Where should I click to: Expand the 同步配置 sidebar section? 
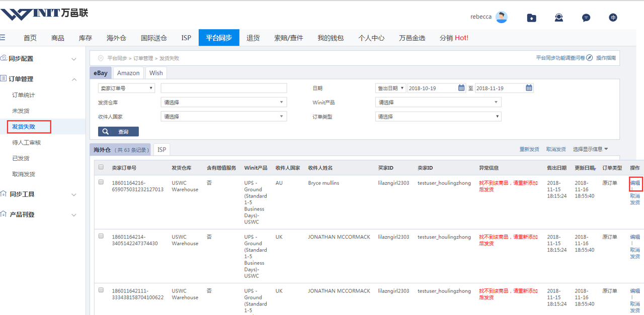pos(74,59)
